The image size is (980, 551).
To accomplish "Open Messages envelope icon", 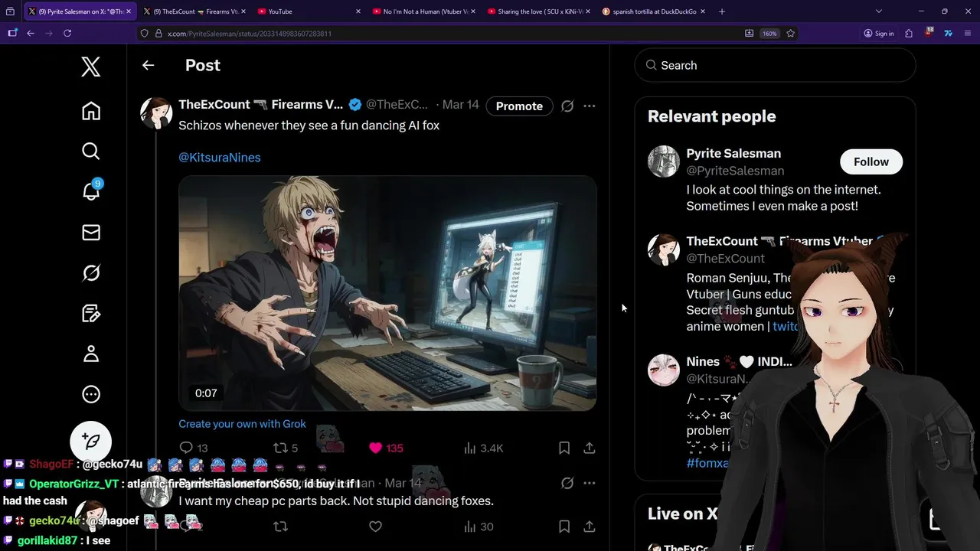I will [x=91, y=233].
